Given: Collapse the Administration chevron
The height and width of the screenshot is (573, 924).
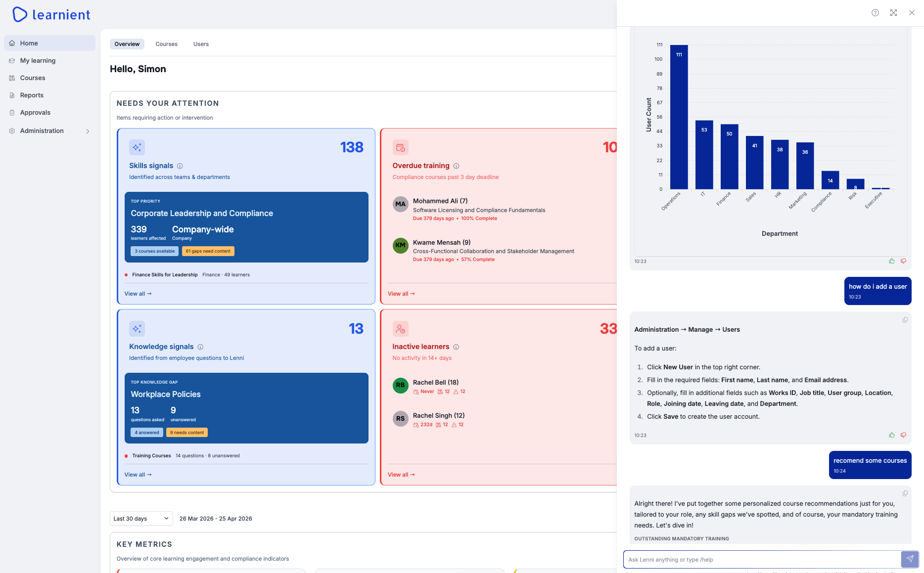Looking at the screenshot, I should point(88,131).
